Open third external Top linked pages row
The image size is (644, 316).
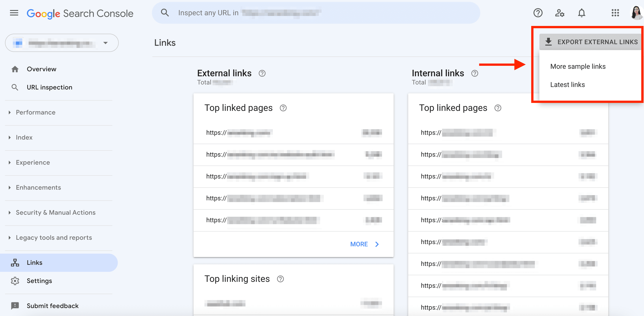pos(294,176)
